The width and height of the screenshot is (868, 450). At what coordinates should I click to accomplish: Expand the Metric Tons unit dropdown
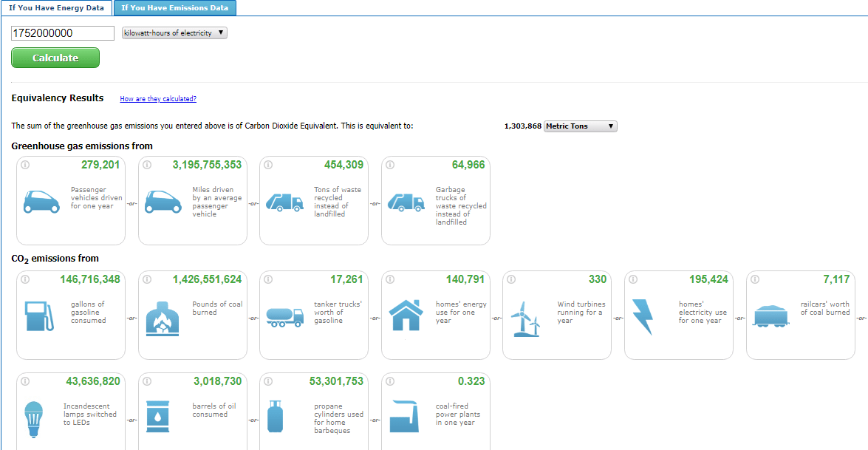580,126
